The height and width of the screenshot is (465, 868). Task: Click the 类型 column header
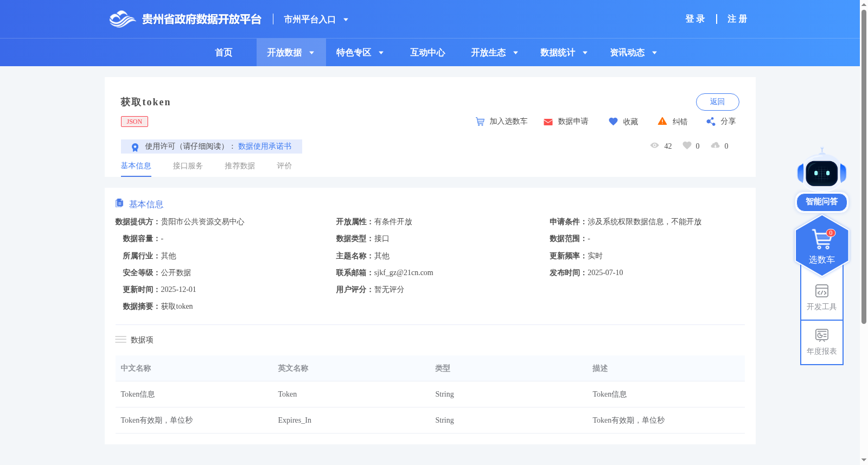click(443, 368)
